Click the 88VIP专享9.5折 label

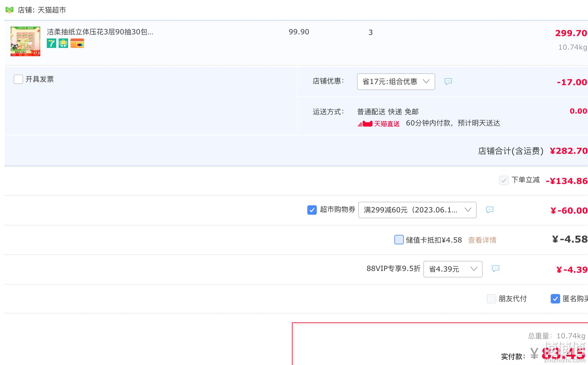coord(393,269)
